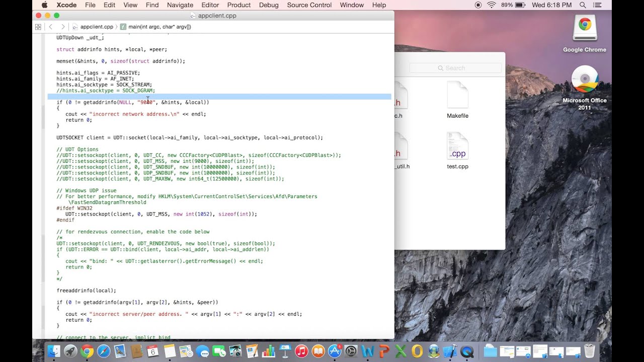Launch Outlook from the Dock
The image size is (644, 362).
(418, 351)
